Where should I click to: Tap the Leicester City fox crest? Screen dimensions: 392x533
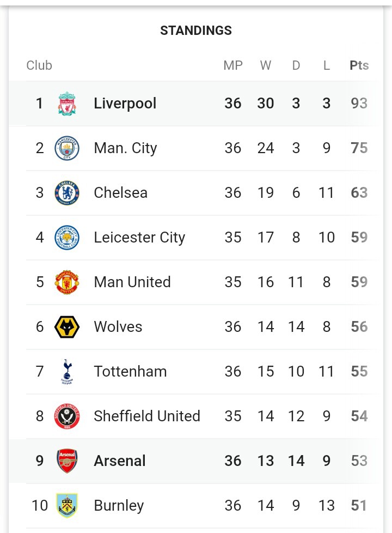point(67,238)
